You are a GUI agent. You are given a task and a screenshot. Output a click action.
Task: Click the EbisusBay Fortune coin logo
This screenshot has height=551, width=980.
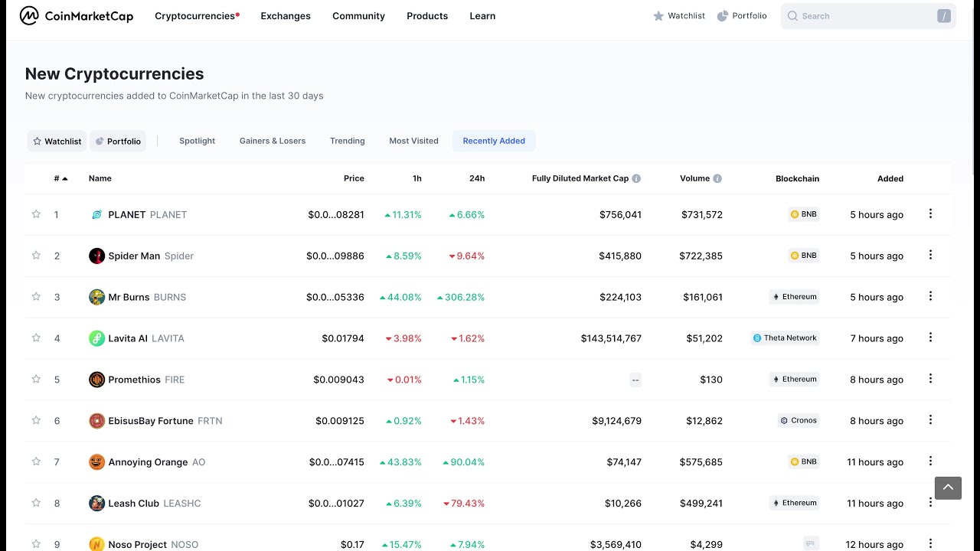96,421
